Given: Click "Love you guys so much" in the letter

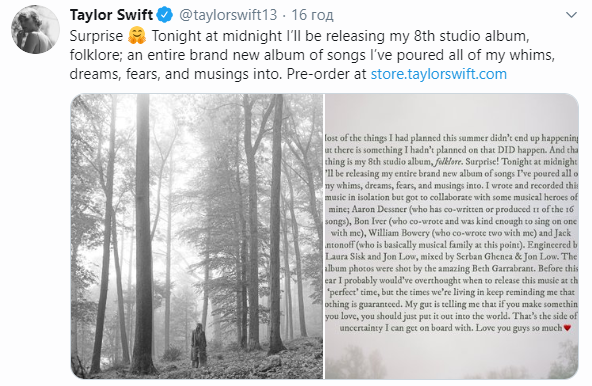Looking at the screenshot, I should pos(519,328).
